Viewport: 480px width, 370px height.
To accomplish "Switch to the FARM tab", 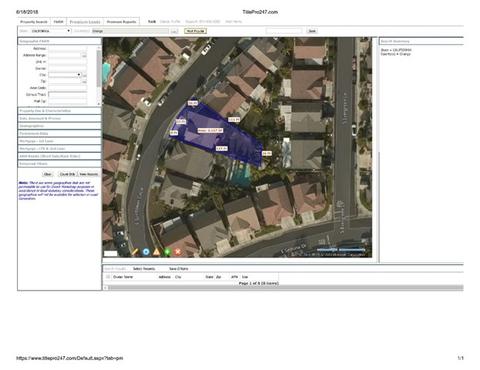I will click(58, 22).
